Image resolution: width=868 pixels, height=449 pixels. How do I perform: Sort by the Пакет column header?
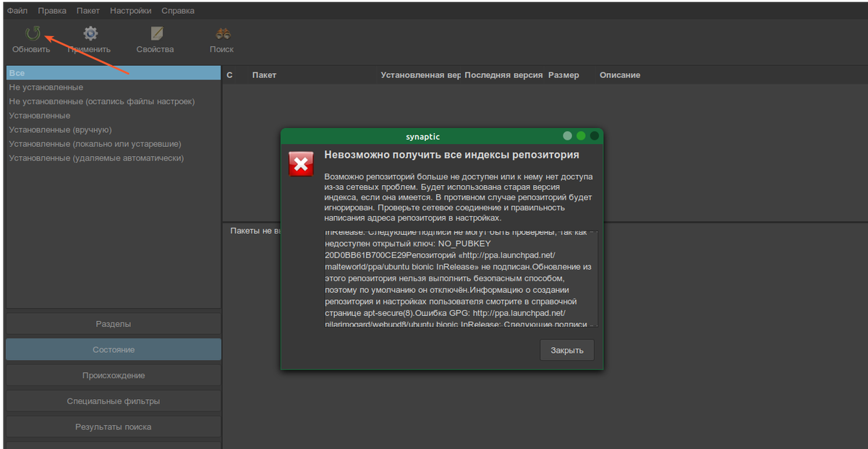(x=265, y=75)
